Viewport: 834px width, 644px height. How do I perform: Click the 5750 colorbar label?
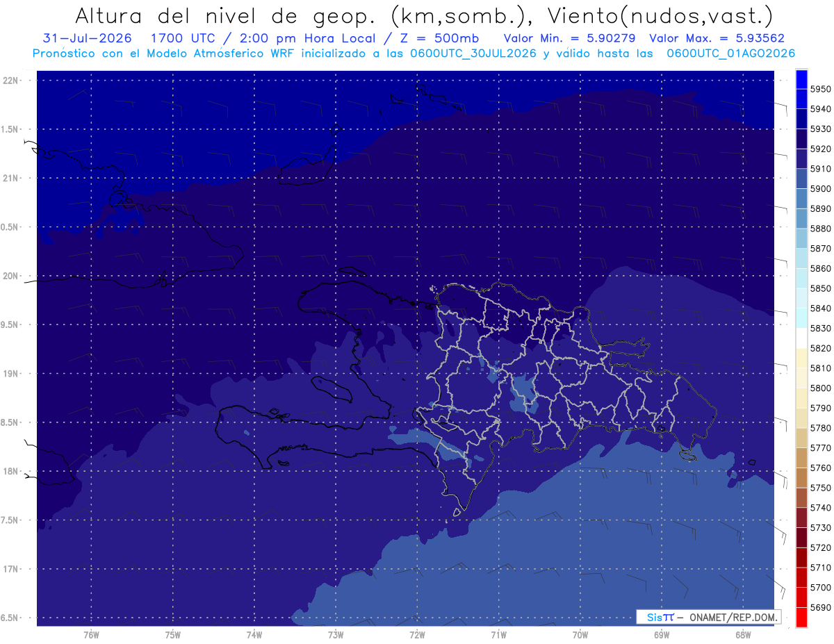click(x=821, y=488)
